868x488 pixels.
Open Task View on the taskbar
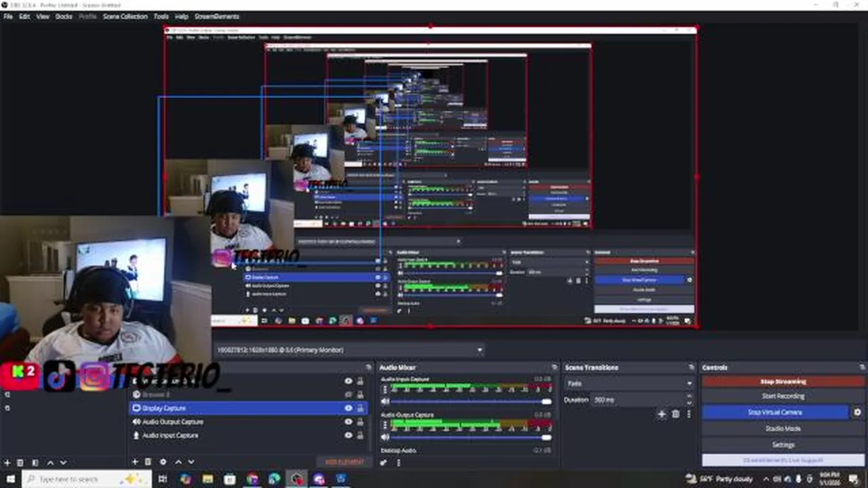163,479
